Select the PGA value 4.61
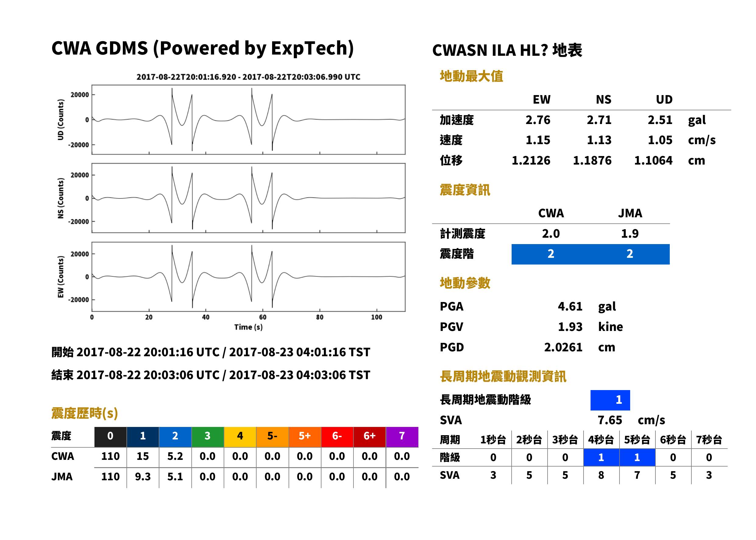756x540 pixels. coord(570,306)
